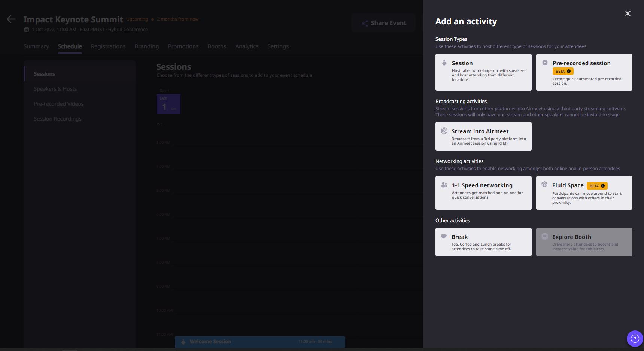Image resolution: width=644 pixels, height=351 pixels.
Task: Click the '2 months from now' label
Action: click(177, 19)
